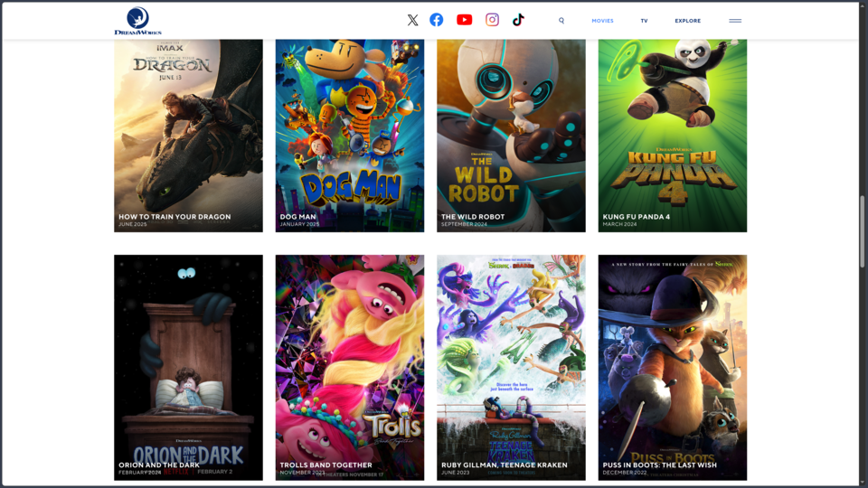Open the DreamWorks logo home link
The width and height of the screenshot is (868, 488).
click(x=137, y=21)
